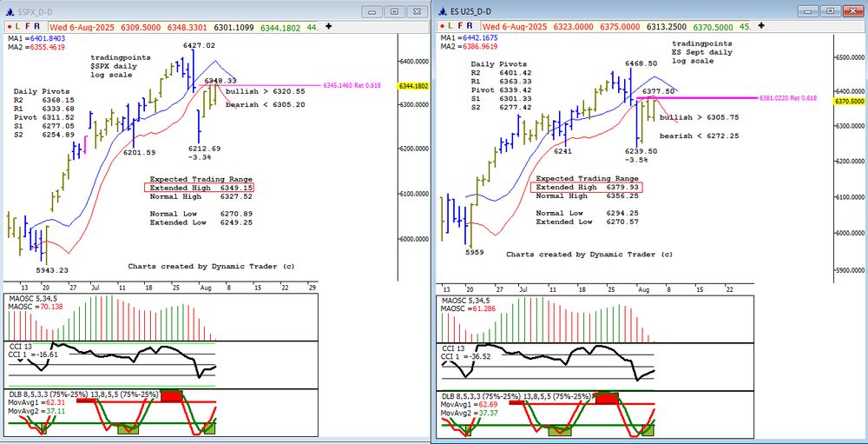The height and width of the screenshot is (444, 868).
Task: Click the $SPX_D-D window app icon
Action: pyautogui.click(x=10, y=11)
